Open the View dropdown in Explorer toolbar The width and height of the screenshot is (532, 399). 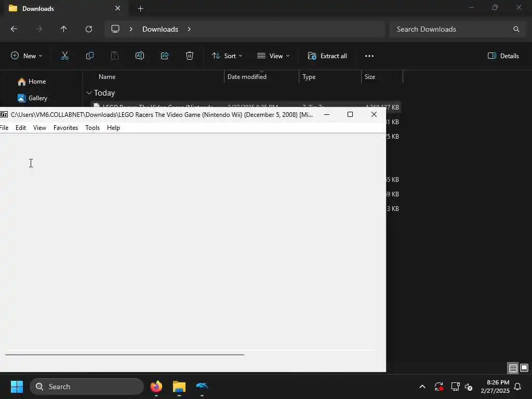tap(273, 56)
